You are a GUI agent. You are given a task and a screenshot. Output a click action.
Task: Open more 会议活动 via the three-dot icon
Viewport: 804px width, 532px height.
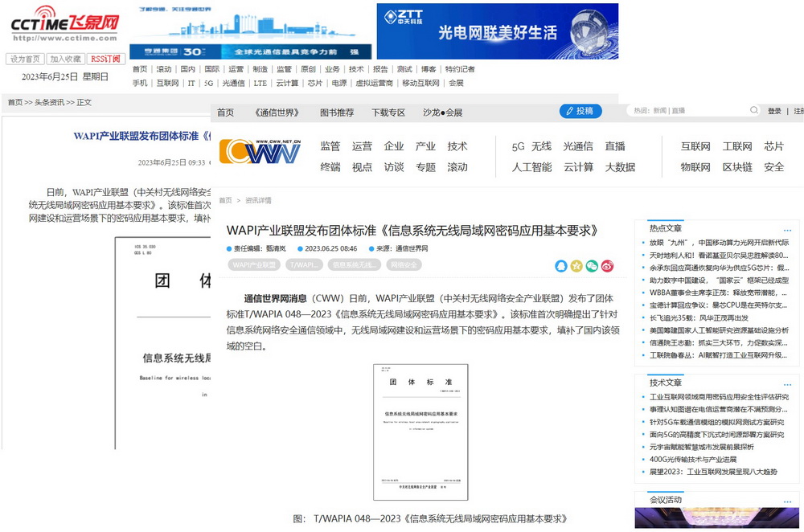point(788,501)
